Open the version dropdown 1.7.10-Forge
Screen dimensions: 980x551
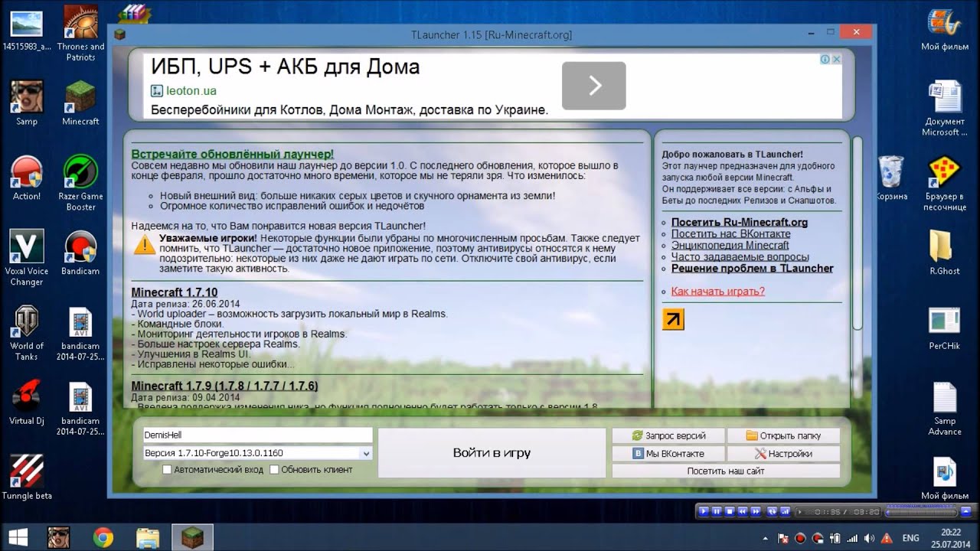coord(257,453)
